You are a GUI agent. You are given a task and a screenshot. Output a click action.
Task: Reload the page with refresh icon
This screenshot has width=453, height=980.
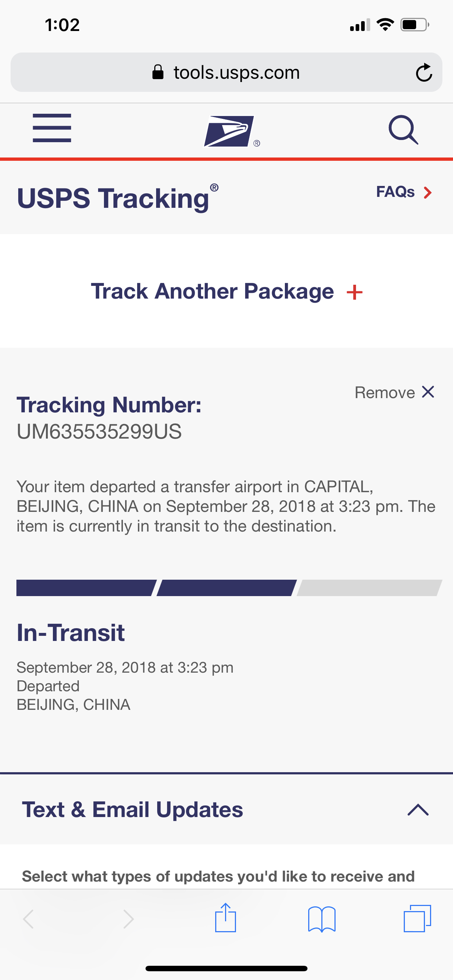[x=424, y=72]
